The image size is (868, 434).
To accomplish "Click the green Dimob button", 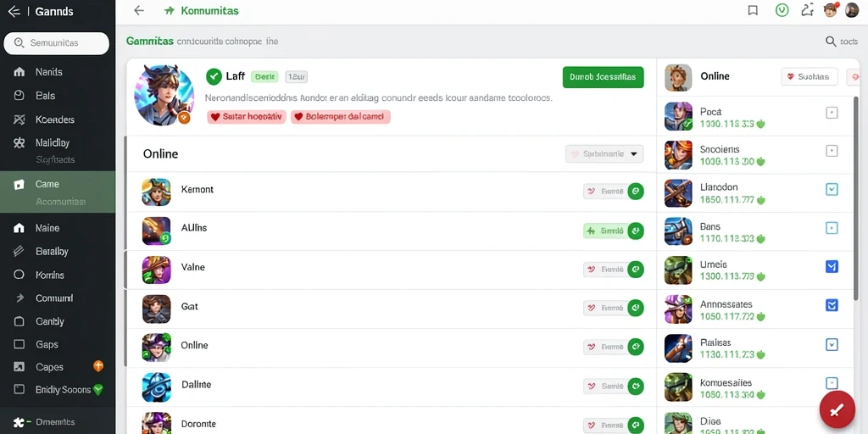I will 603,77.
